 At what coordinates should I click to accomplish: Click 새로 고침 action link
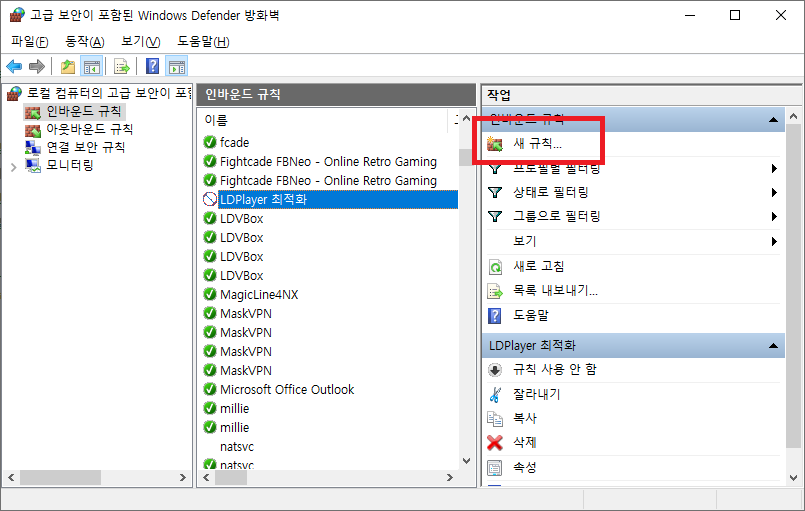539,266
